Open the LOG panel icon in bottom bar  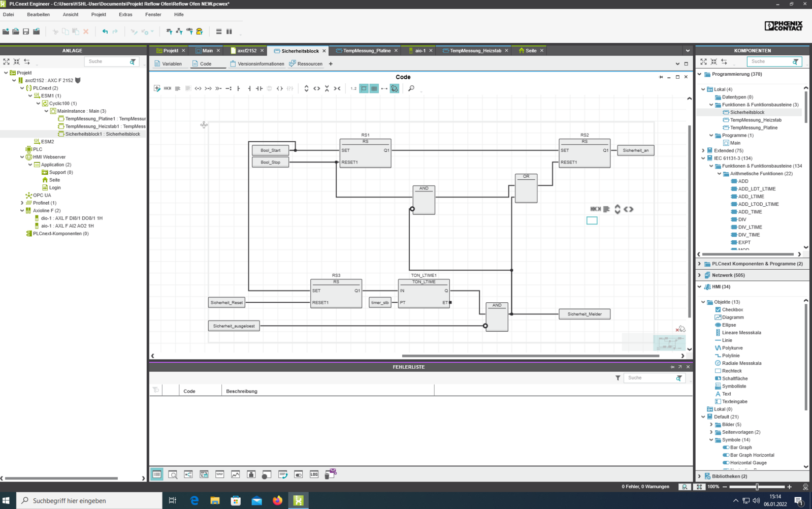(314, 474)
